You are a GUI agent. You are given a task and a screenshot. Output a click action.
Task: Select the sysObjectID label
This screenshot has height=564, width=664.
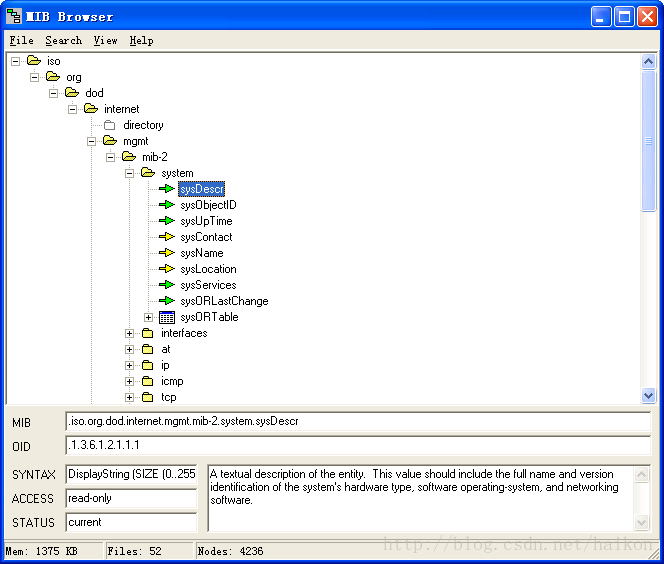tap(208, 205)
